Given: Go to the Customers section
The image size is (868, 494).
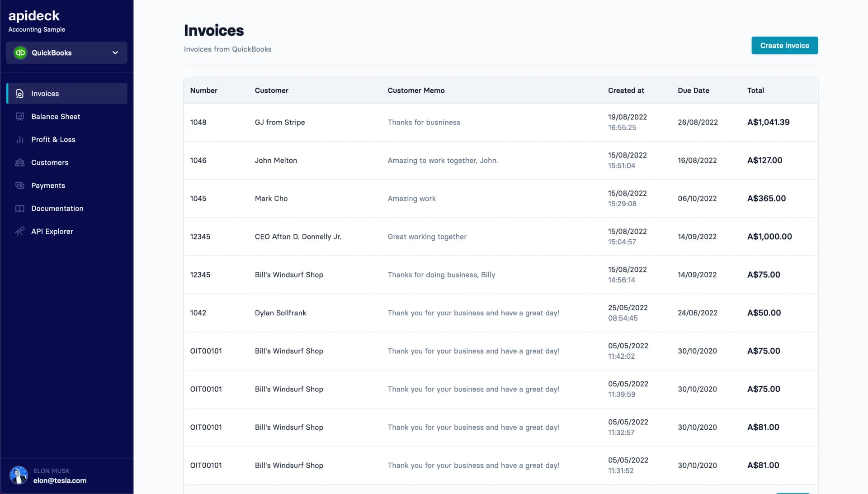Looking at the screenshot, I should click(50, 163).
